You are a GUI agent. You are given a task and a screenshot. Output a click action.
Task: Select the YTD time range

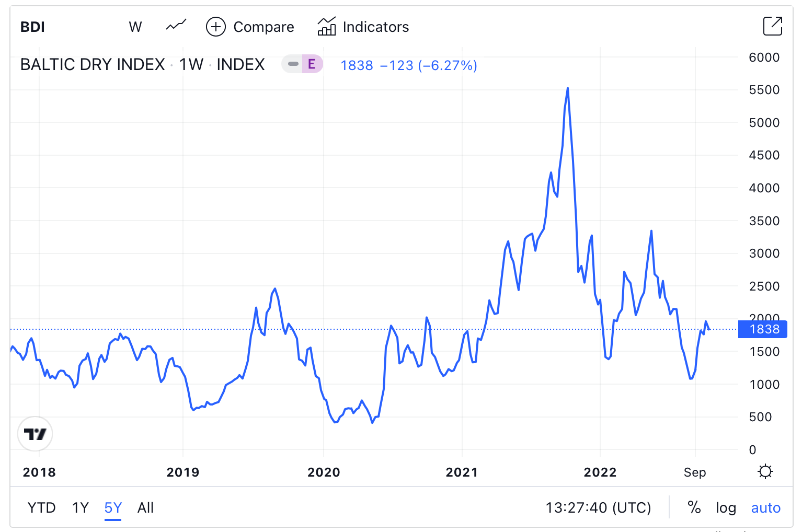pos(41,507)
